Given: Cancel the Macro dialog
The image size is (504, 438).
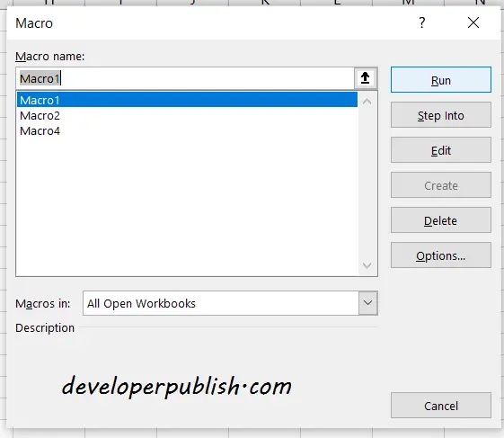Looking at the screenshot, I should point(441,406).
